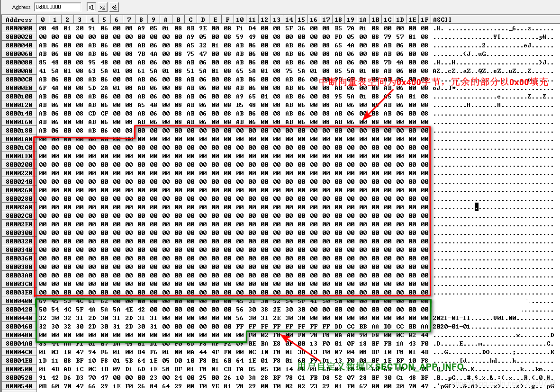Image resolution: width=560 pixels, height=392 pixels.
Task: Click the Address input field showing 0x8000000
Action: [x=58, y=7]
